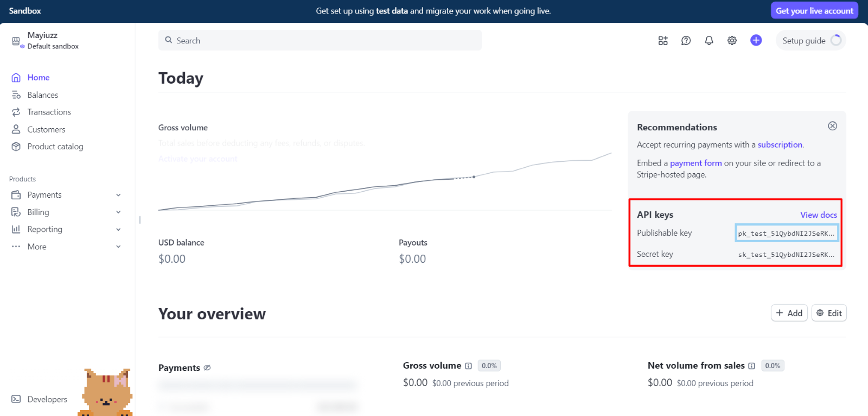Click the Home house icon in the sidebar
The width and height of the screenshot is (868, 416).
coord(16,78)
